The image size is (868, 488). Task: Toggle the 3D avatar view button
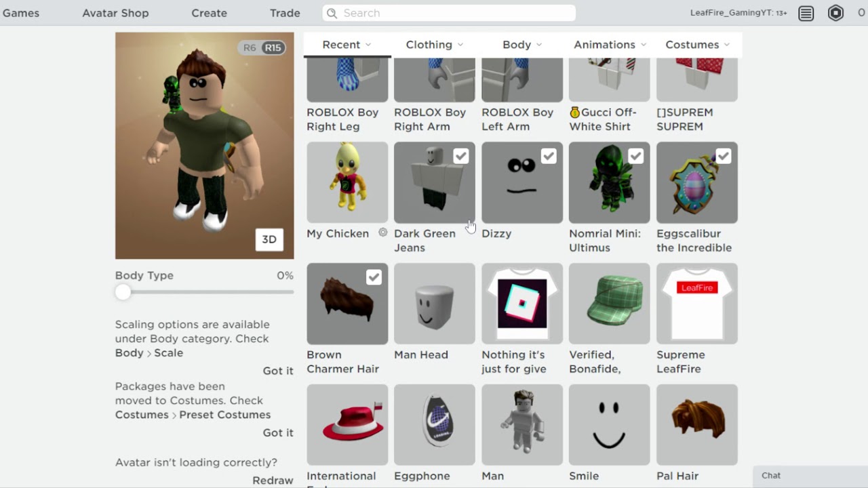tap(269, 239)
